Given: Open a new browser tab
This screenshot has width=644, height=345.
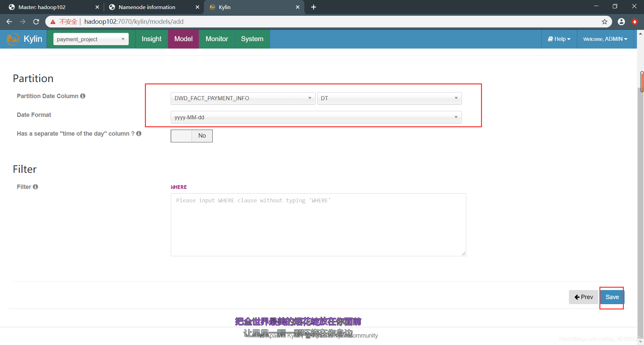Looking at the screenshot, I should pyautogui.click(x=314, y=7).
